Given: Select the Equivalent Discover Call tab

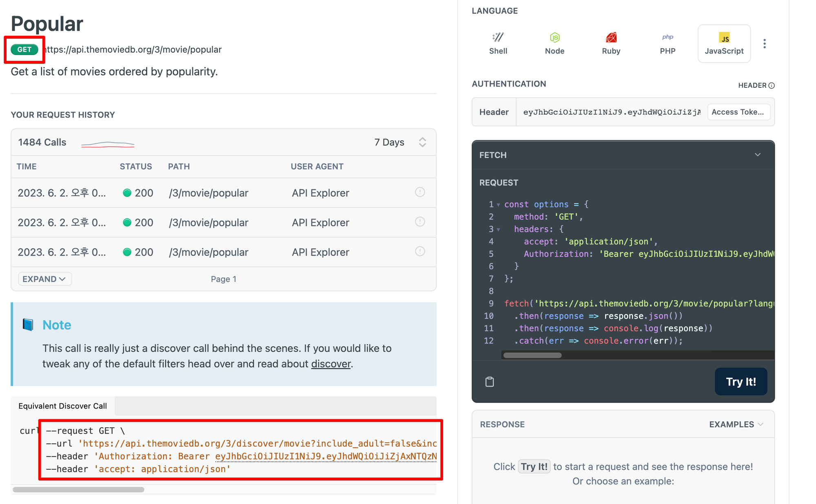Looking at the screenshot, I should (x=62, y=406).
